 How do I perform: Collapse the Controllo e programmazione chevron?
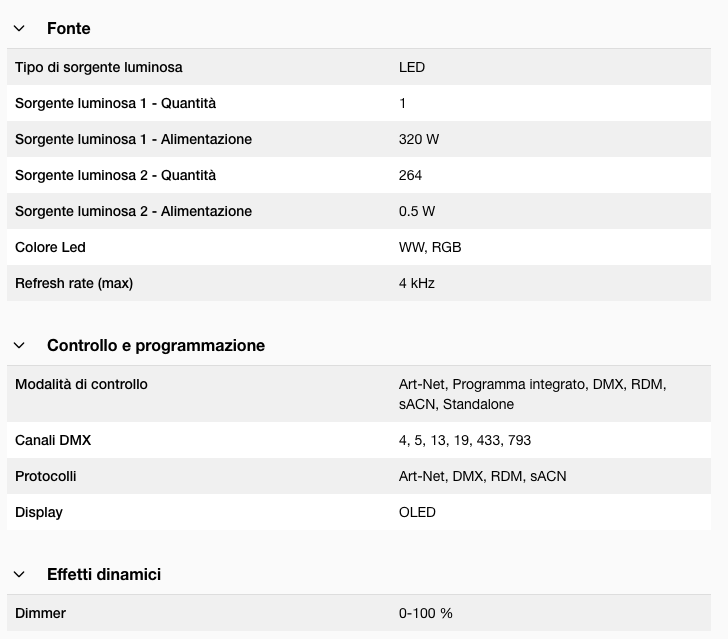pyautogui.click(x=19, y=346)
